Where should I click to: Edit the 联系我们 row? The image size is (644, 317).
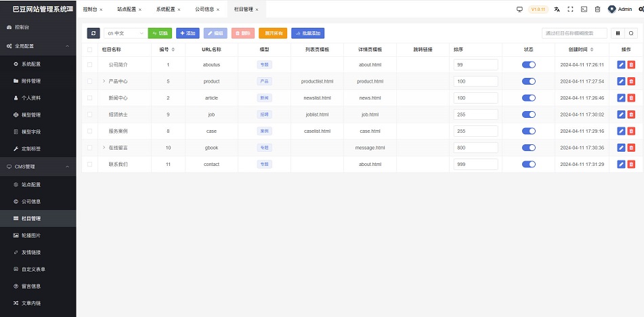coord(621,164)
